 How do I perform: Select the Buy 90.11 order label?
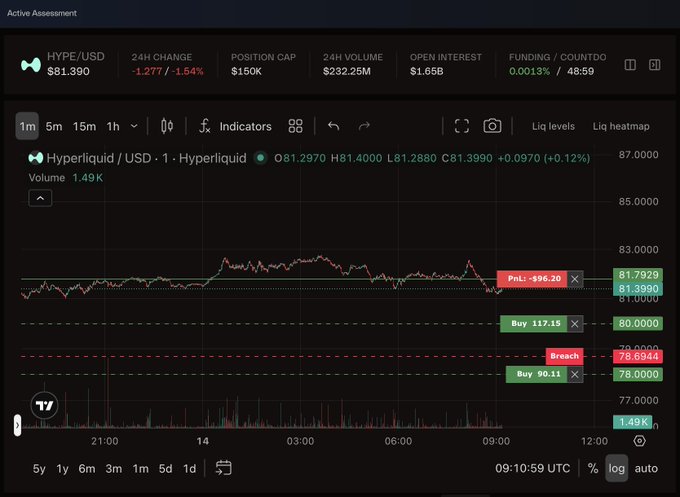pyautogui.click(x=536, y=374)
